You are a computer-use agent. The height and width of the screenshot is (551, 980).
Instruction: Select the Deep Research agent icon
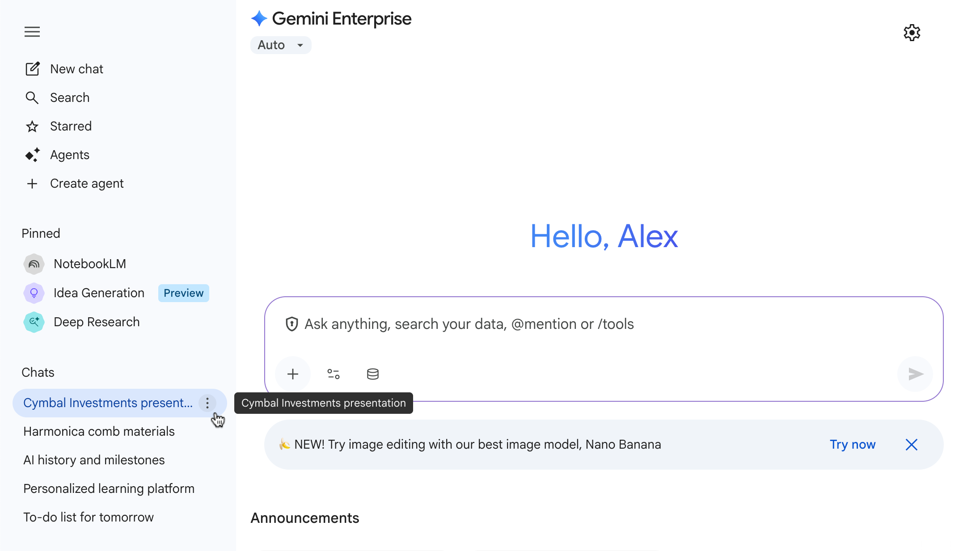point(34,322)
